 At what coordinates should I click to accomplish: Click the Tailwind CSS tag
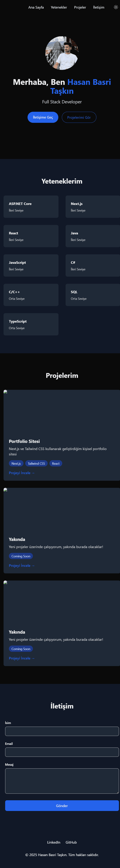coord(36,463)
